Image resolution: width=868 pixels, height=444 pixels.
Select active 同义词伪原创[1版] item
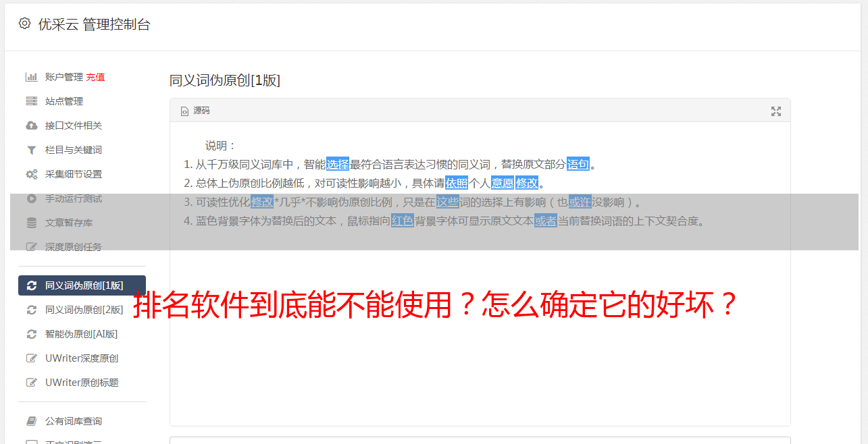coord(82,285)
